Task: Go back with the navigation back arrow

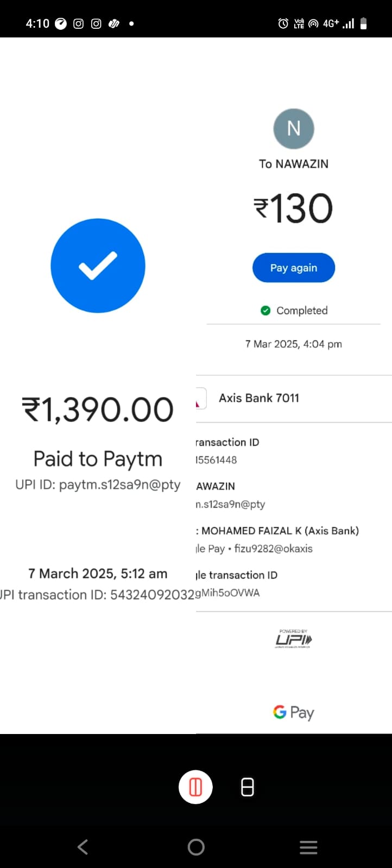Action: (83, 847)
